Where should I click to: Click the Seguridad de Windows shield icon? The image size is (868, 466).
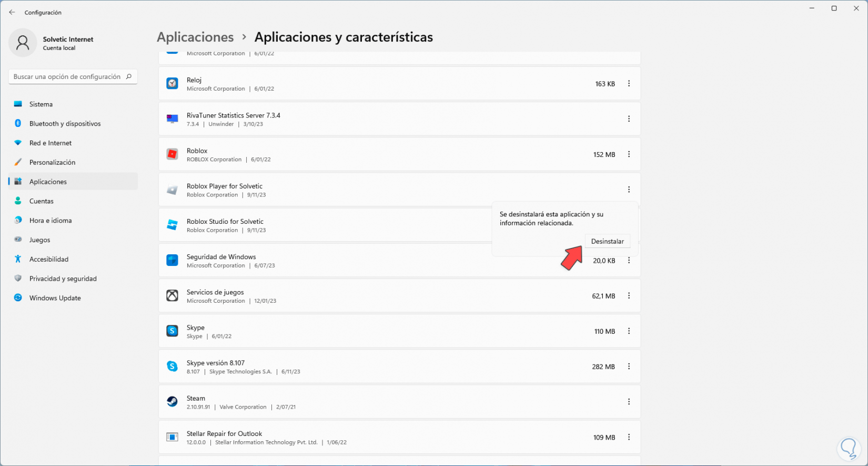click(x=172, y=260)
